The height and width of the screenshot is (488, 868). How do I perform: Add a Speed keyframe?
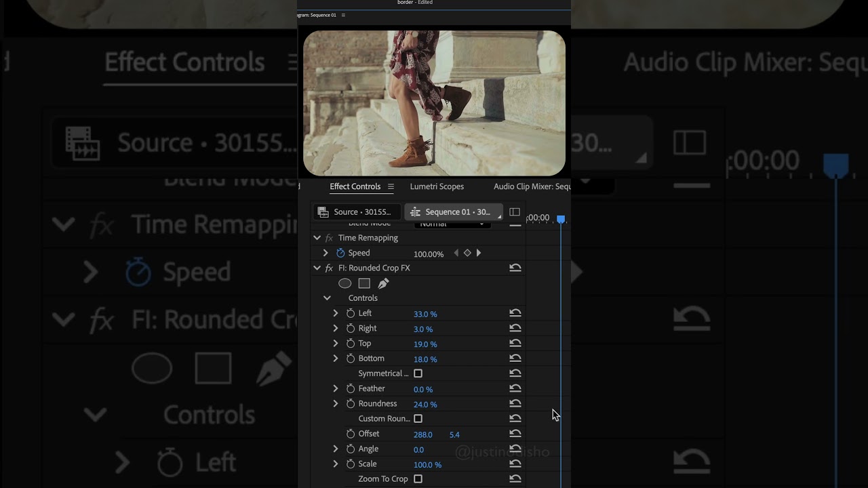[467, 253]
